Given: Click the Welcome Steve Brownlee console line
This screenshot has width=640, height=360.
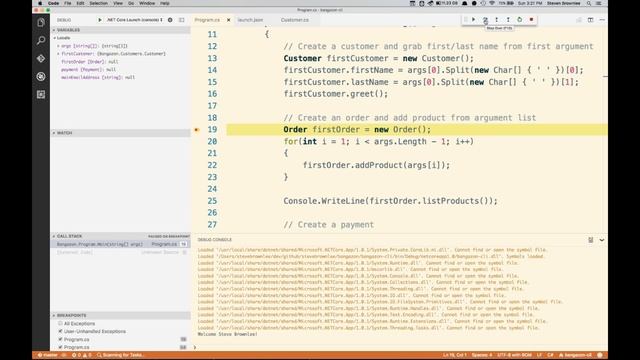Looking at the screenshot, I should click(227, 334).
